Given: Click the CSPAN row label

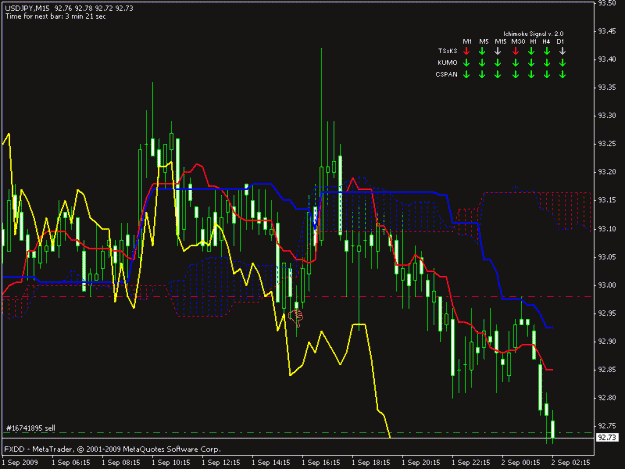Looking at the screenshot, I should click(446, 74).
